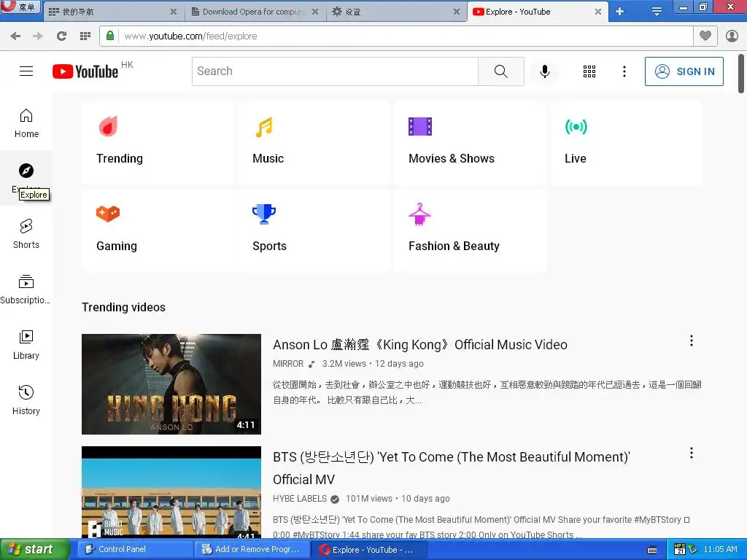Click the search magnifier button
747x560 pixels.
[x=500, y=71]
